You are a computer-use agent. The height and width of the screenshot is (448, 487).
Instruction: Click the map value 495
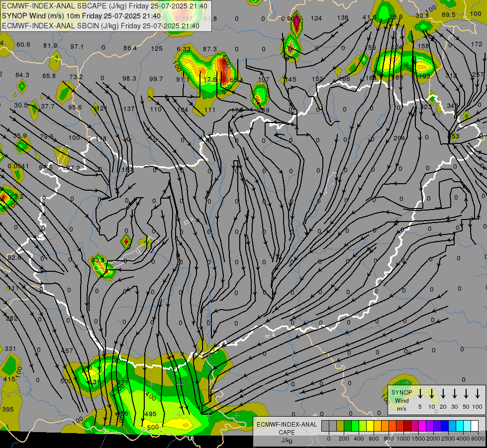[x=150, y=414]
